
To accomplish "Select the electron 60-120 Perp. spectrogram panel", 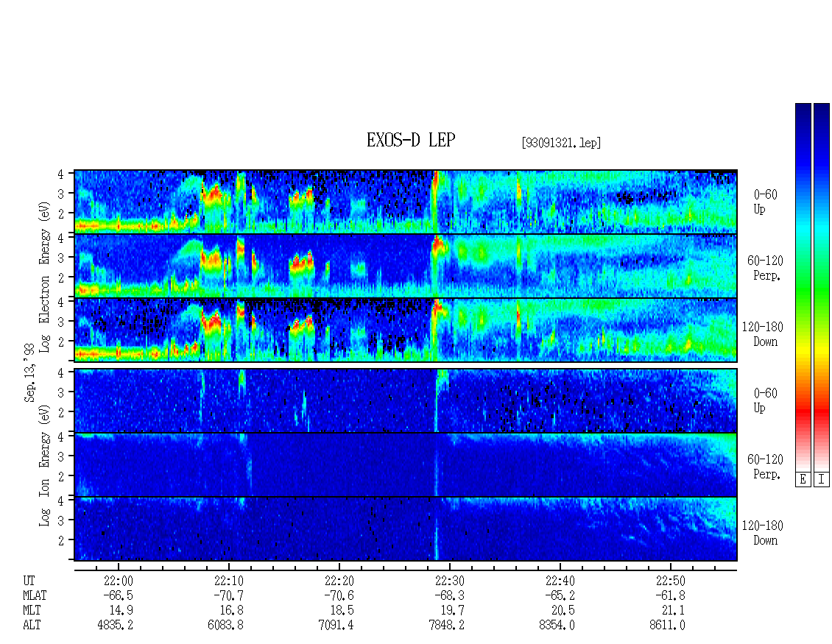I will click(406, 266).
